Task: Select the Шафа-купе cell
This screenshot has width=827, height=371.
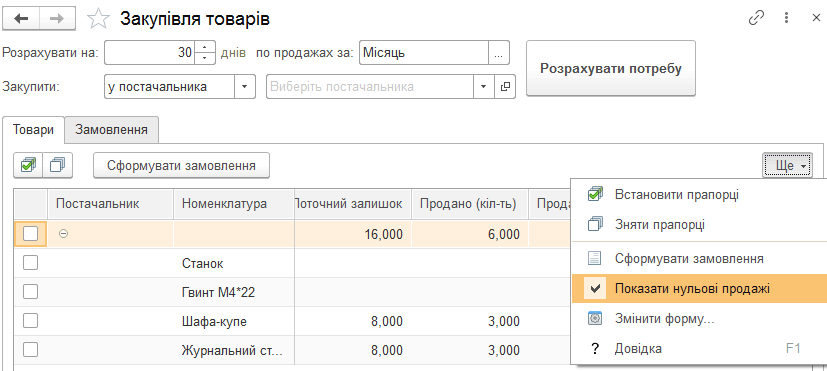Action: pyautogui.click(x=234, y=321)
